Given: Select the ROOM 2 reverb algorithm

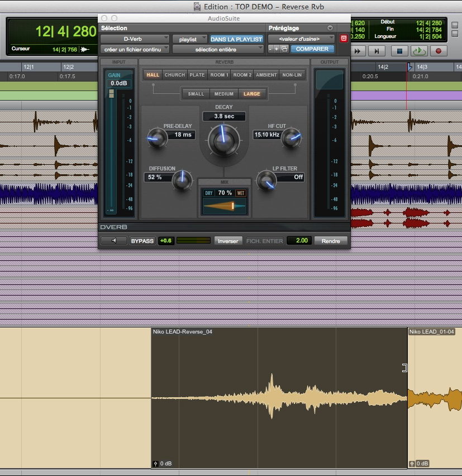Looking at the screenshot, I should click(242, 75).
